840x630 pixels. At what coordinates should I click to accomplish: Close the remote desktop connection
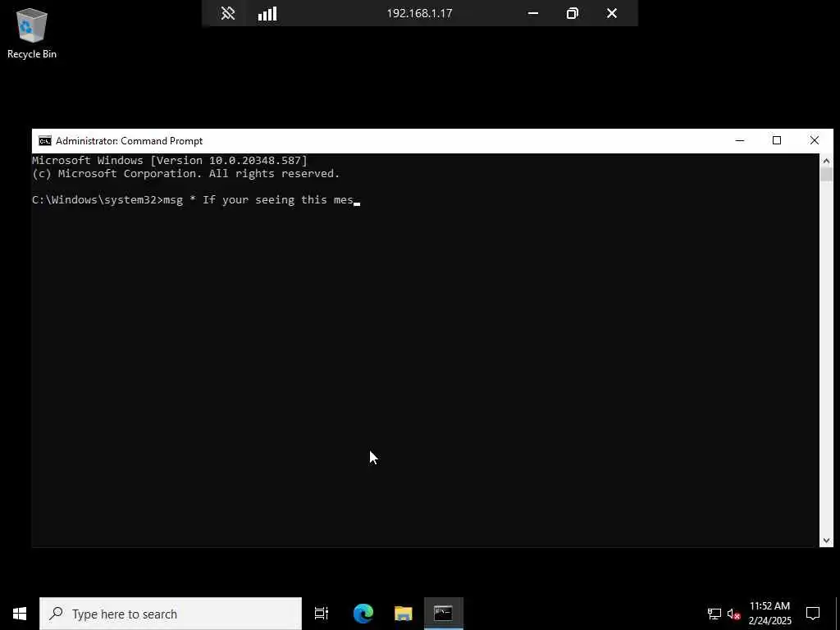(612, 13)
